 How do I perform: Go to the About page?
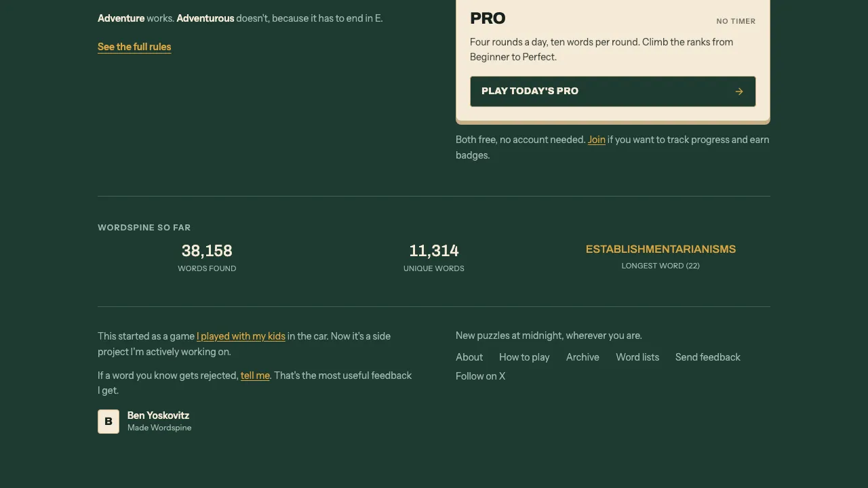click(469, 357)
